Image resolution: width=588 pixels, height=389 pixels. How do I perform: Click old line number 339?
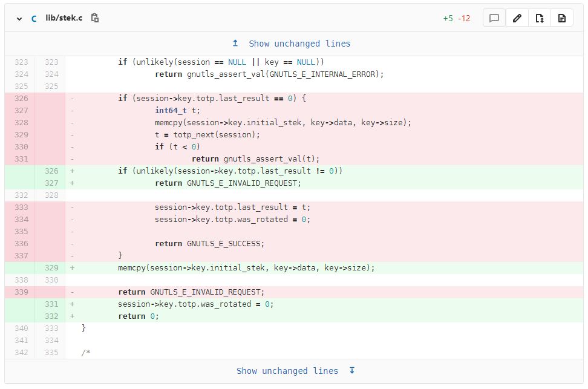(x=20, y=292)
